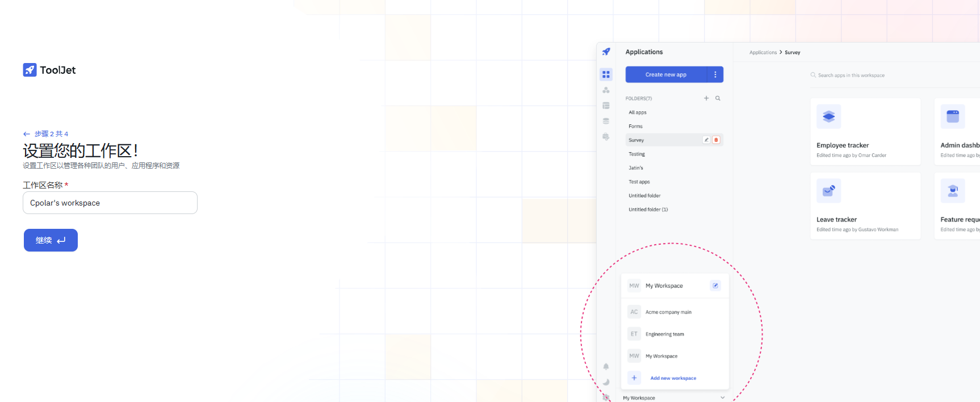Add a folder with the plus icon
The image size is (980, 402).
point(706,98)
